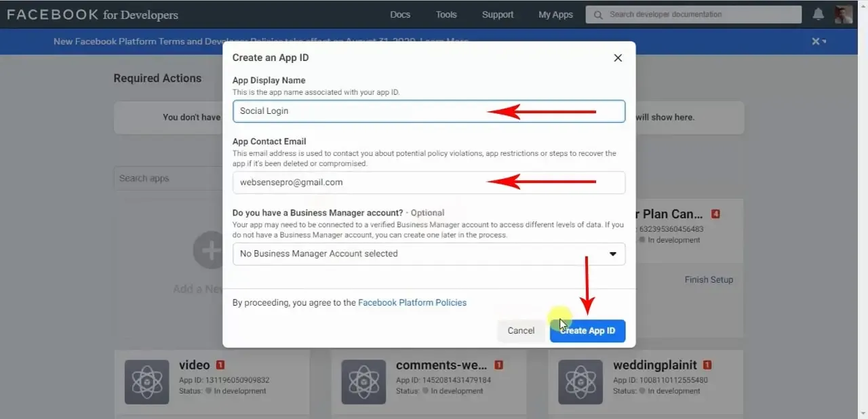Click the search magnifier icon
868x419 pixels.
pos(597,14)
